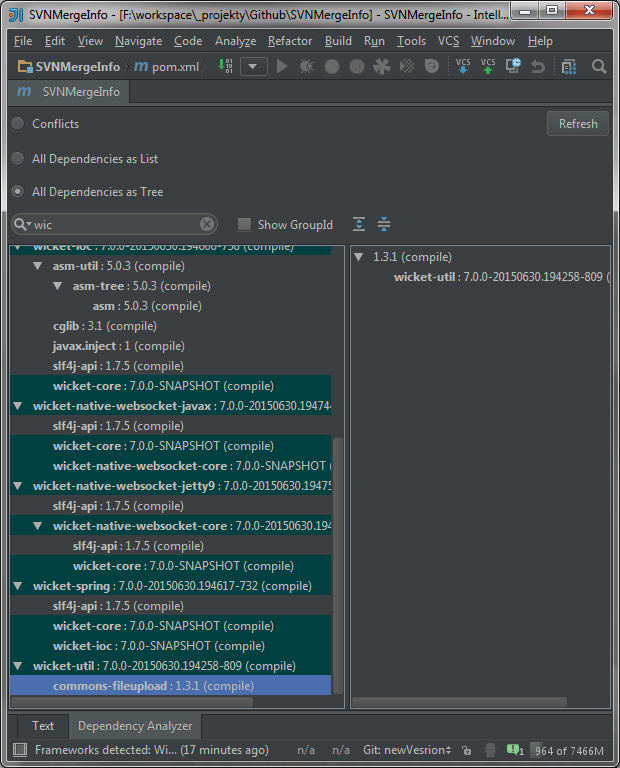Select All Dependencies as List radio button
Screen dimensions: 620x768
(x=18, y=158)
